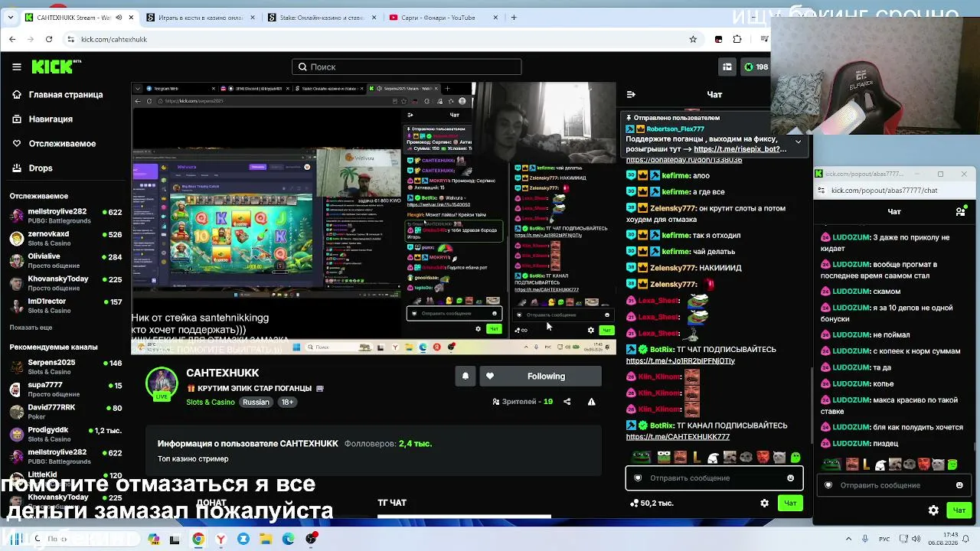
Task: Open supa7777 recommended channel
Action: [65, 389]
